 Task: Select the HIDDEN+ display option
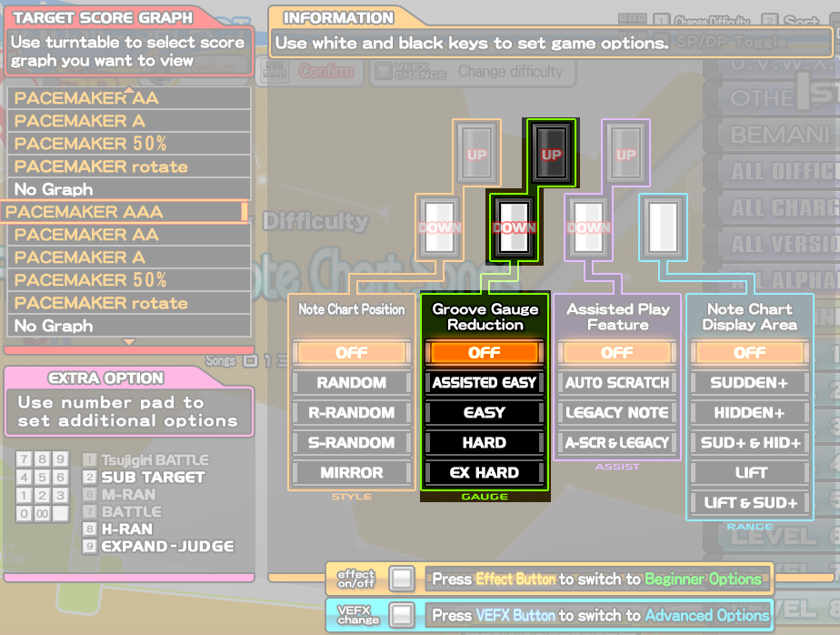(750, 412)
